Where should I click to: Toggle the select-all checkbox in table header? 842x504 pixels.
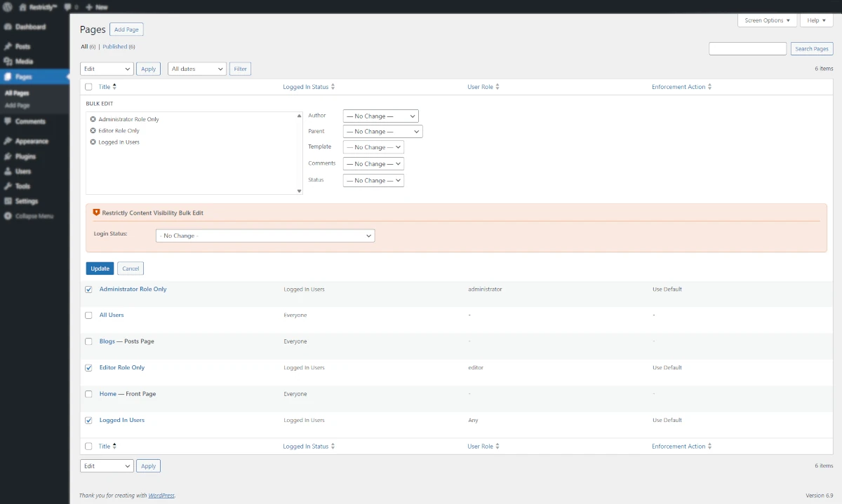tap(88, 87)
